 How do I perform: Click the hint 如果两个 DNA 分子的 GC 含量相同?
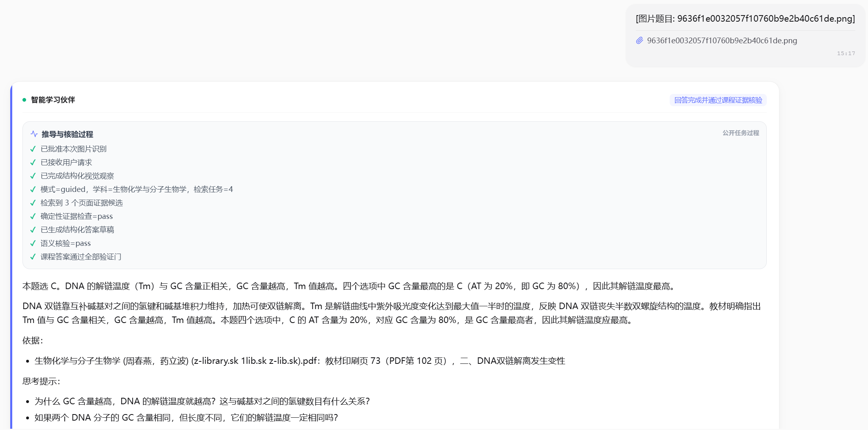click(x=186, y=418)
